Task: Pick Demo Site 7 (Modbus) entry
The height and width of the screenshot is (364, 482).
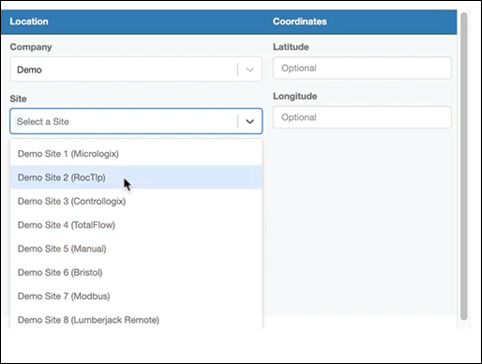Action: [136, 296]
